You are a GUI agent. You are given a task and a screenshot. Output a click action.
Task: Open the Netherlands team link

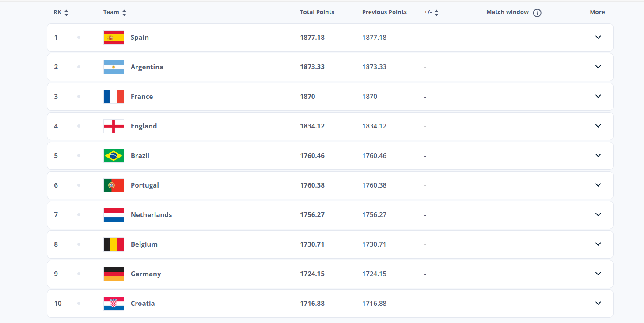click(x=152, y=215)
